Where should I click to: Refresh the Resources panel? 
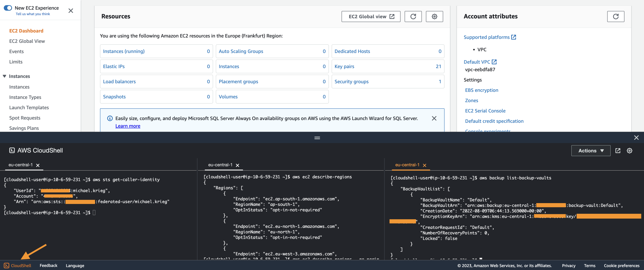click(413, 17)
